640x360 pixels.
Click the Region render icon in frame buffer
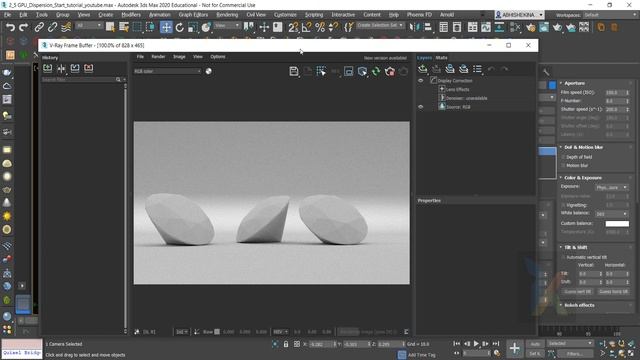(x=321, y=71)
